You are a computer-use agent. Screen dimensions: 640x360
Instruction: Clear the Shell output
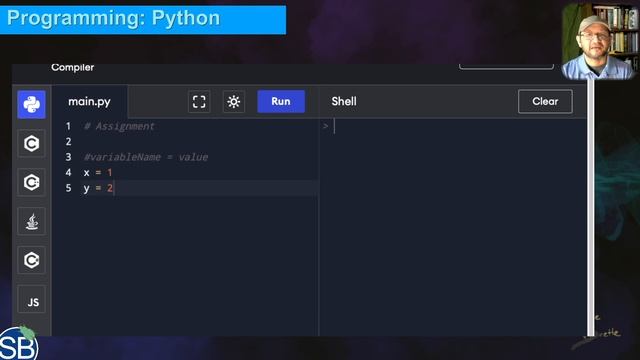point(545,102)
